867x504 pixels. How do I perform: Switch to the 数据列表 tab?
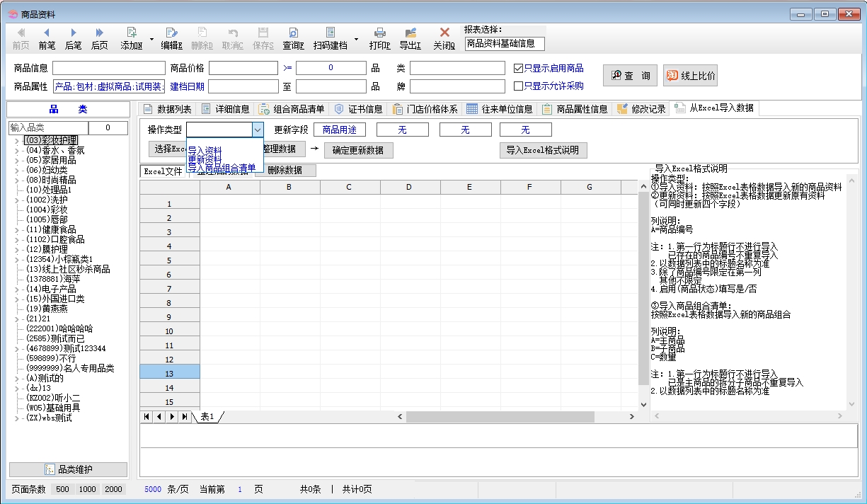coord(167,109)
